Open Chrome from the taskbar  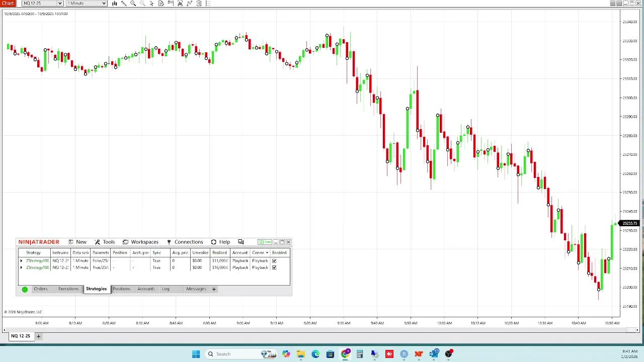click(346, 354)
